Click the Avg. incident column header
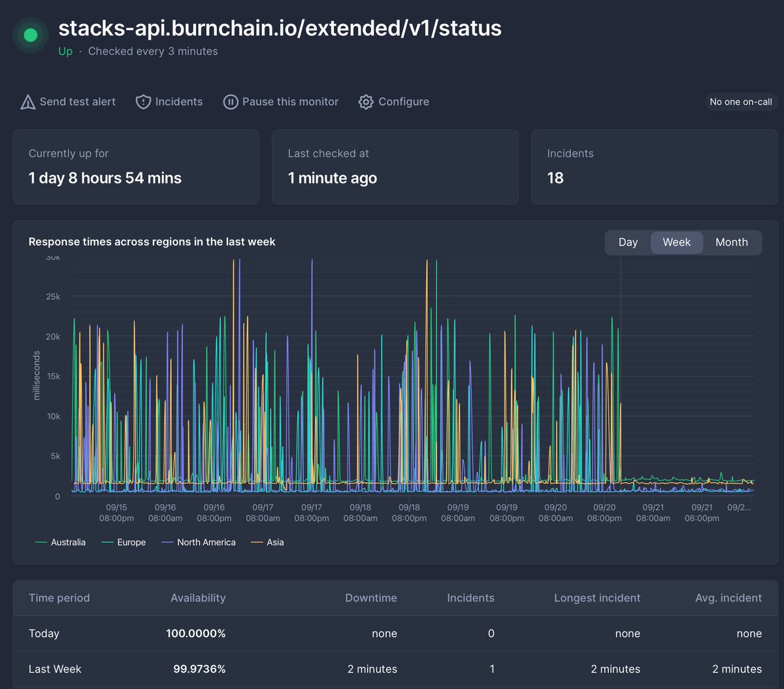Viewport: 784px width, 689px height. point(728,598)
